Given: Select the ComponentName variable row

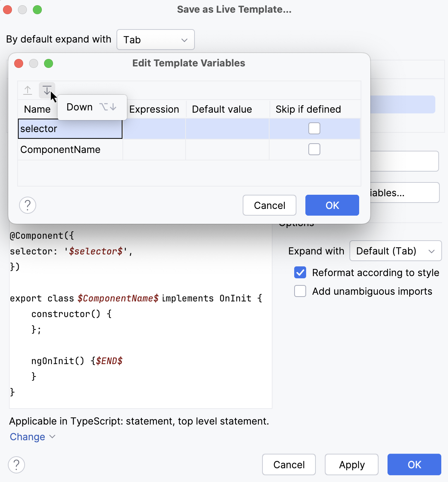Looking at the screenshot, I should click(x=60, y=150).
